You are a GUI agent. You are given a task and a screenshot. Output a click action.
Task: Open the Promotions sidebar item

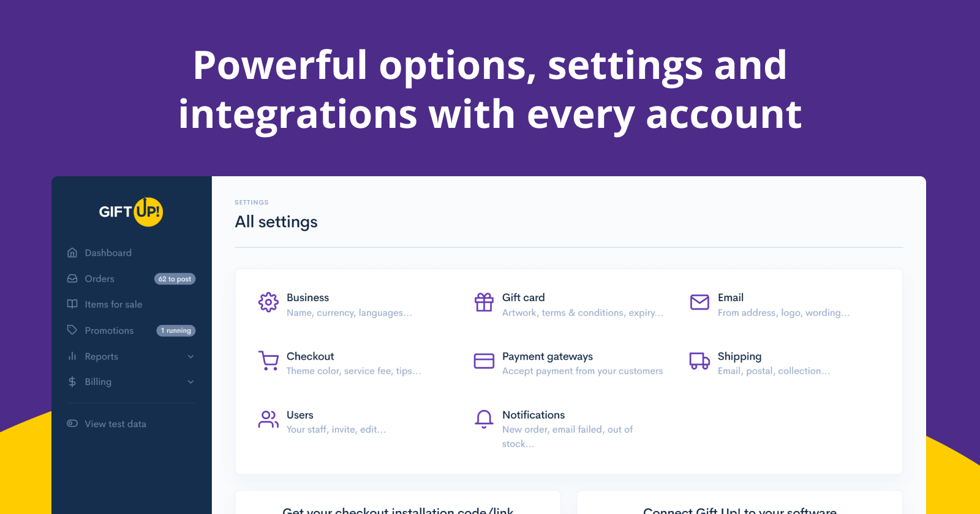(x=109, y=330)
